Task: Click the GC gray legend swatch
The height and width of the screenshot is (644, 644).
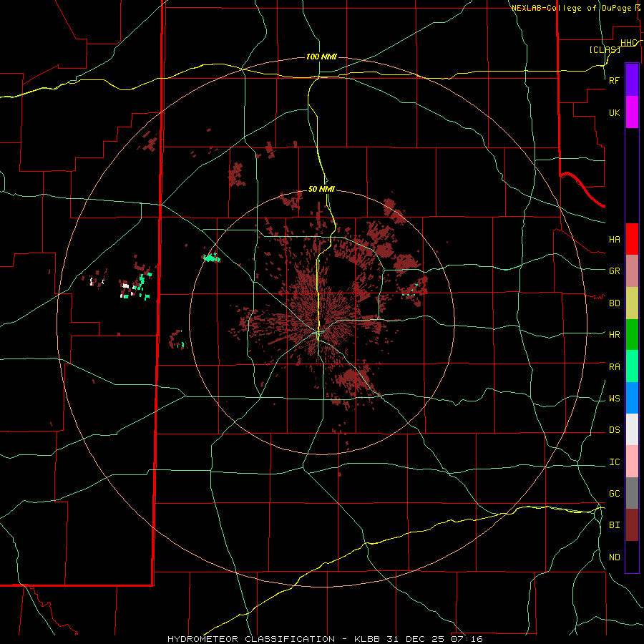Action: [632, 493]
